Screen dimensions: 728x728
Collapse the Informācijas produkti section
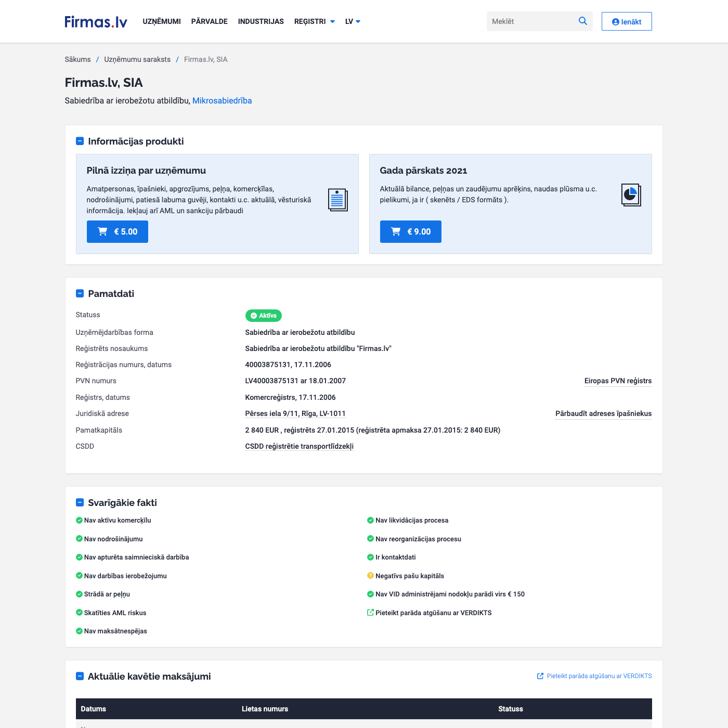tap(80, 141)
